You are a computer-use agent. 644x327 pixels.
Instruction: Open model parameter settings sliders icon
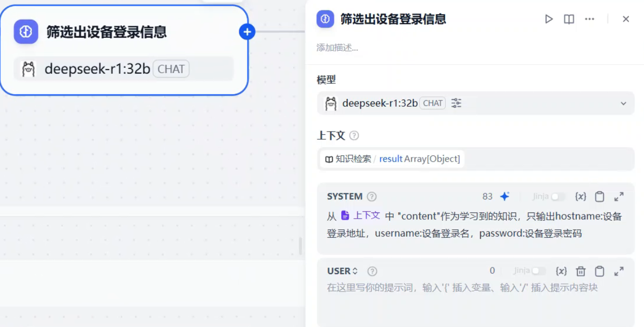[456, 103]
